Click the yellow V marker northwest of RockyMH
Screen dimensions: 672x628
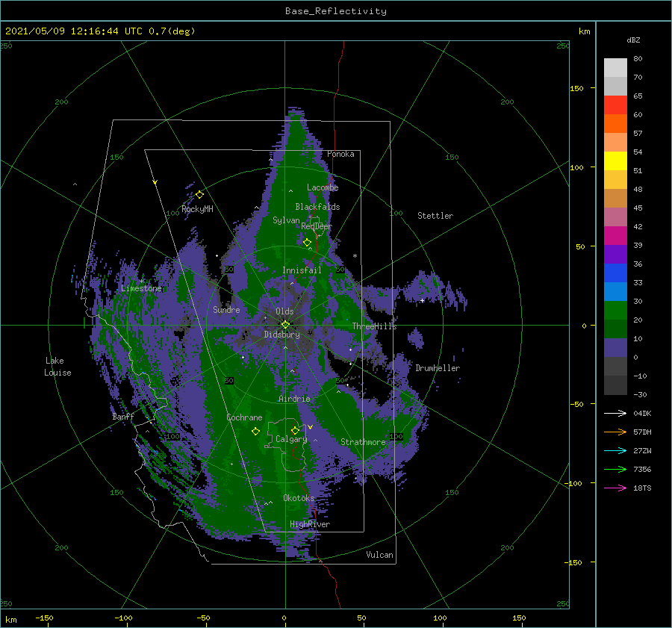155,182
